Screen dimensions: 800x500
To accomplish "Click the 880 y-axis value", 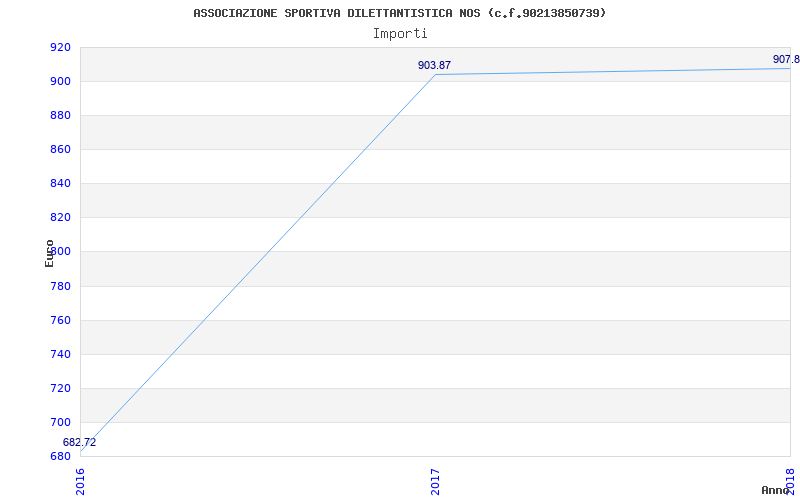I will coord(60,116).
